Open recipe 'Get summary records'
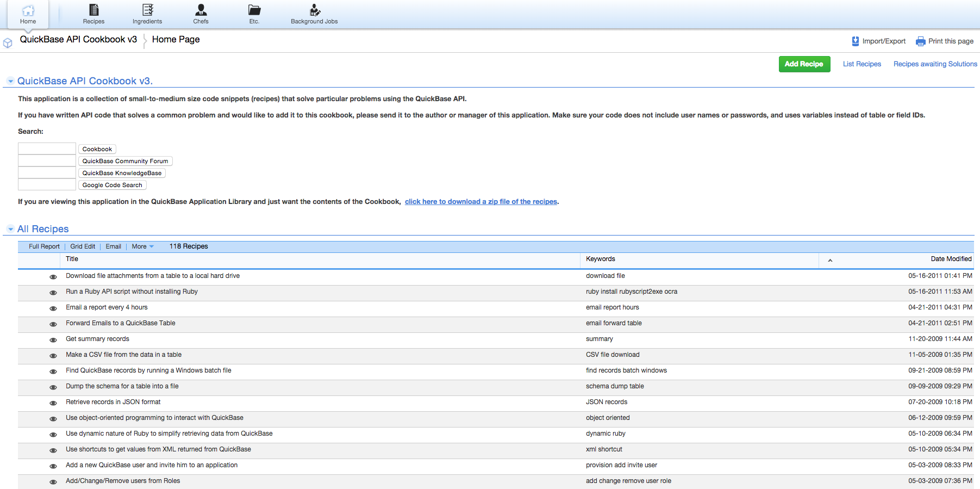The width and height of the screenshot is (980, 489). (x=98, y=339)
